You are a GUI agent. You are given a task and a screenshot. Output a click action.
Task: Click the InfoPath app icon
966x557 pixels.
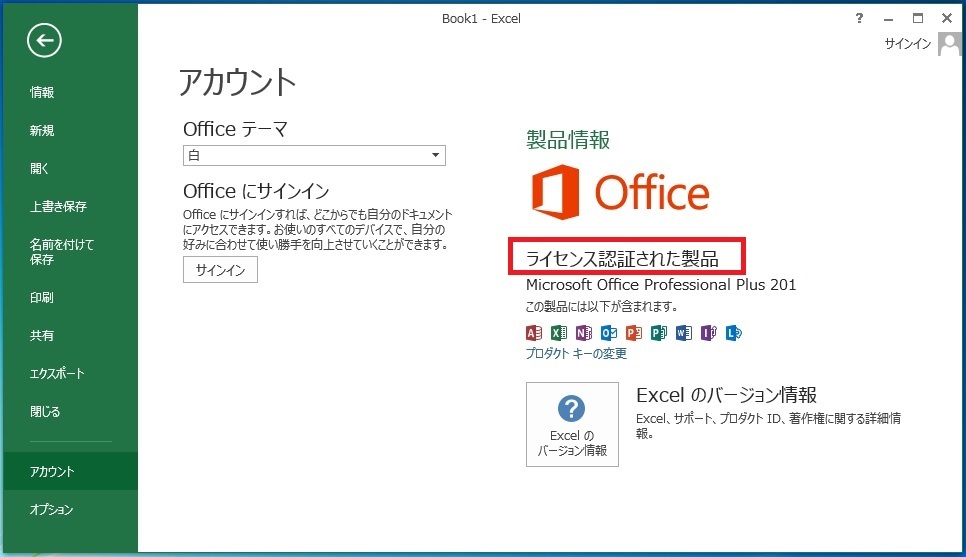[x=708, y=333]
